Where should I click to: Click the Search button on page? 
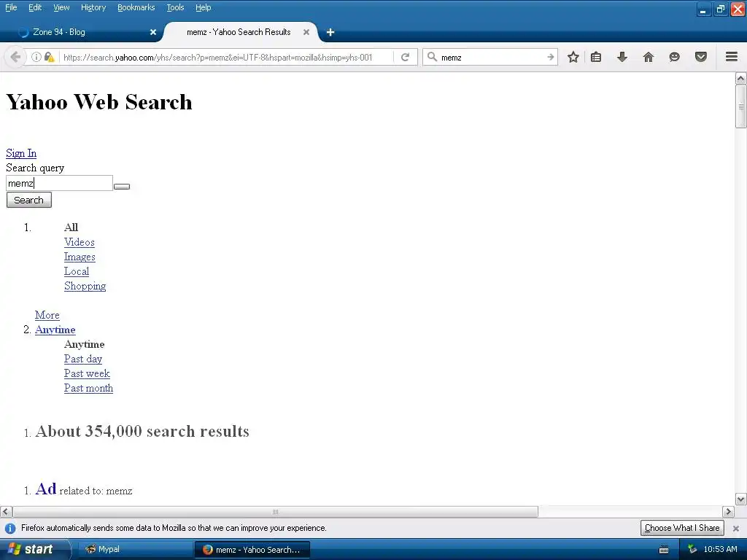(x=28, y=200)
